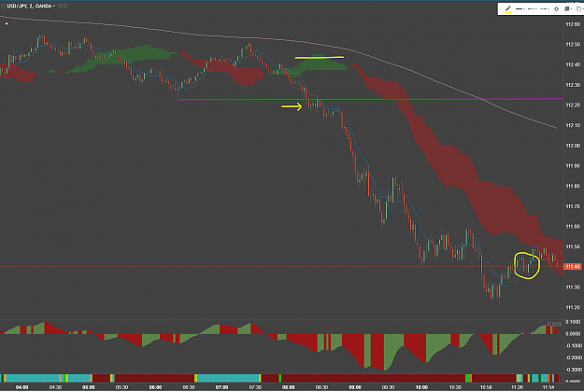
Task: Open the layers dropdown in drawing toolbar
Action: [x=569, y=9]
